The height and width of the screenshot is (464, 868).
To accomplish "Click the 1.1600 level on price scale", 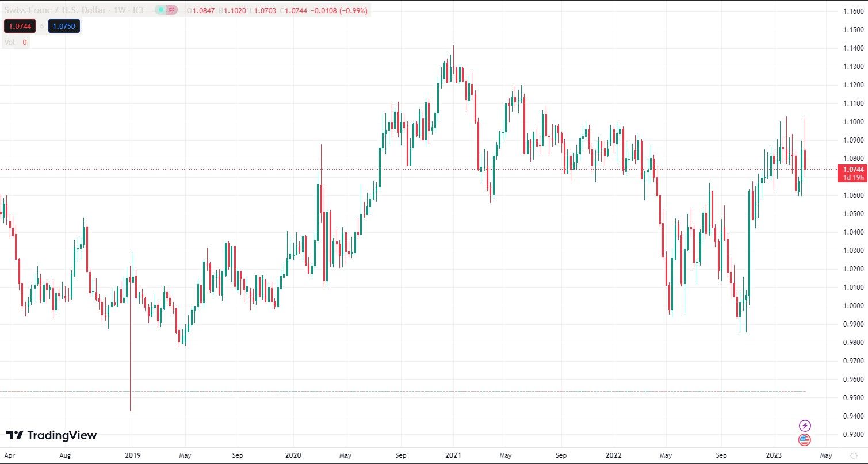I will [x=852, y=11].
